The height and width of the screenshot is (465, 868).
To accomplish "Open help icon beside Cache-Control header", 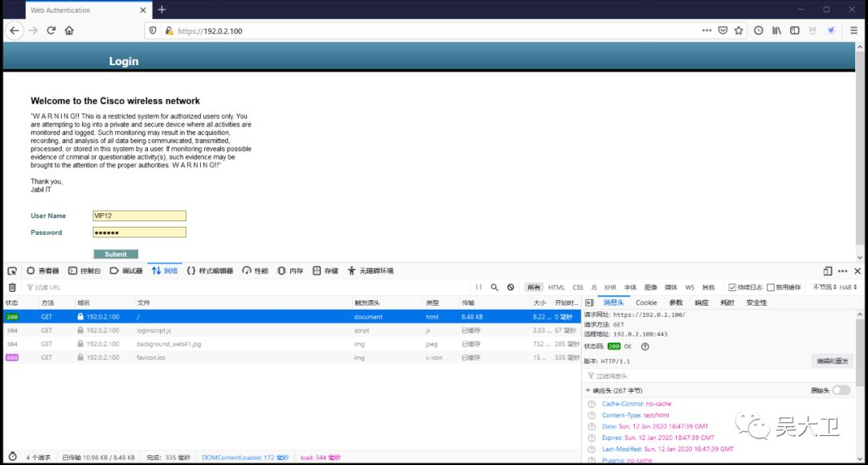I will click(592, 404).
